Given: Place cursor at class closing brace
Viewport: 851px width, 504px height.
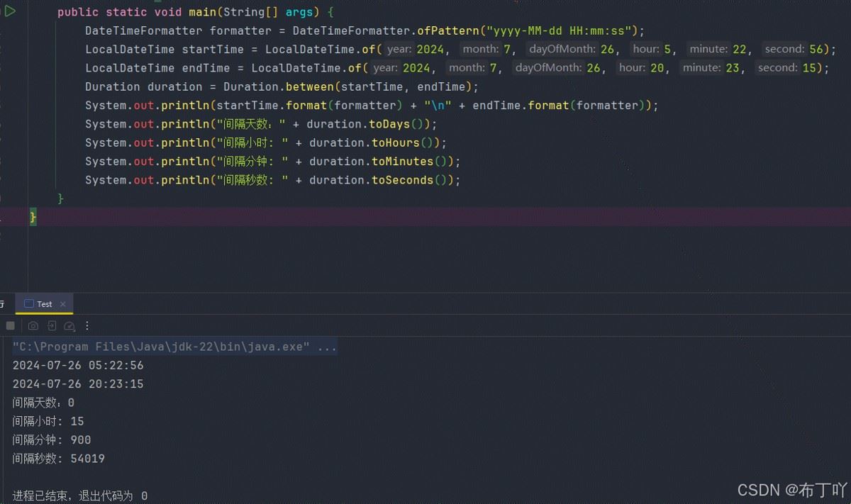Looking at the screenshot, I should [33, 217].
